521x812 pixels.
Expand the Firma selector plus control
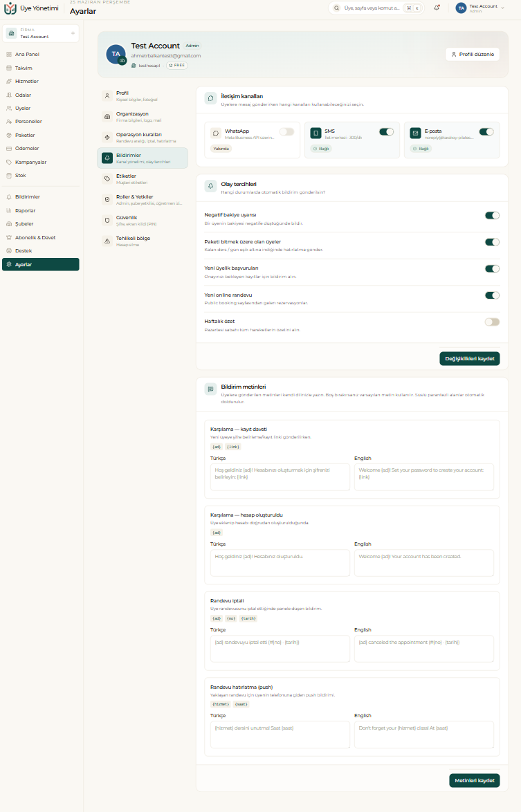coord(73,33)
